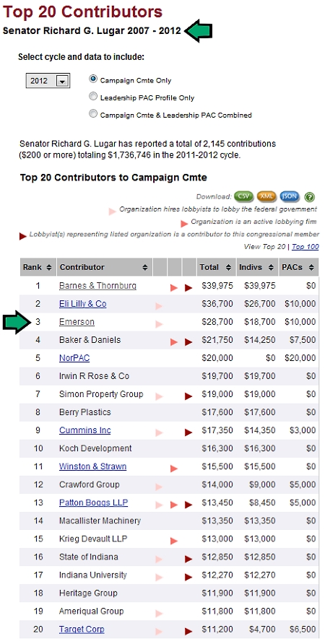Open the Barnes & Thornburg contributor link

[x=97, y=286]
